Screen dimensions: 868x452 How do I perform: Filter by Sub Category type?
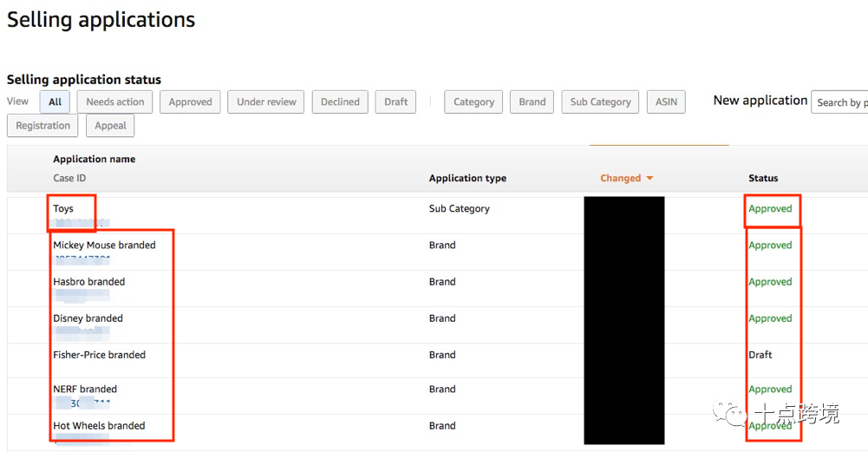(601, 102)
